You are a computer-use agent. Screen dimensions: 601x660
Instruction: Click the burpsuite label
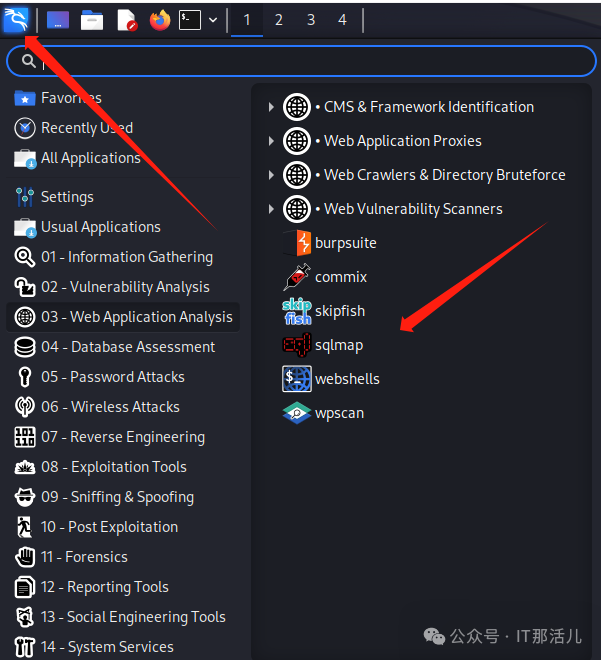coord(346,243)
